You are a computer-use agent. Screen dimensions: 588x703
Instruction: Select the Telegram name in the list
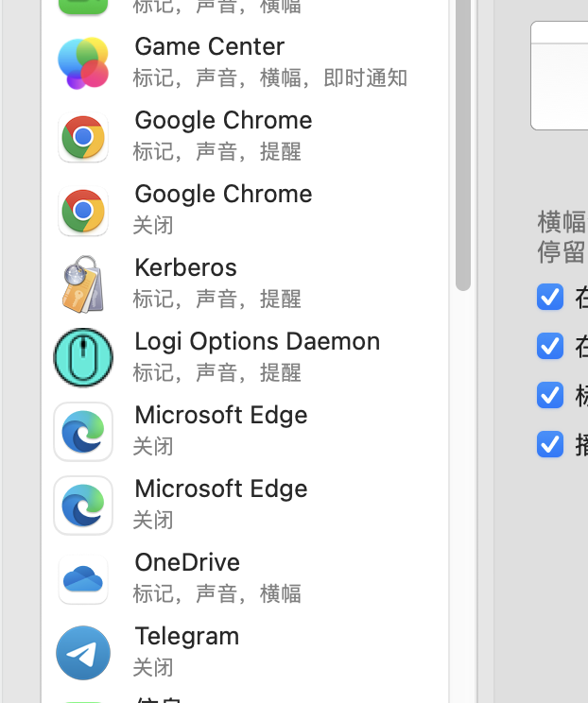click(187, 636)
